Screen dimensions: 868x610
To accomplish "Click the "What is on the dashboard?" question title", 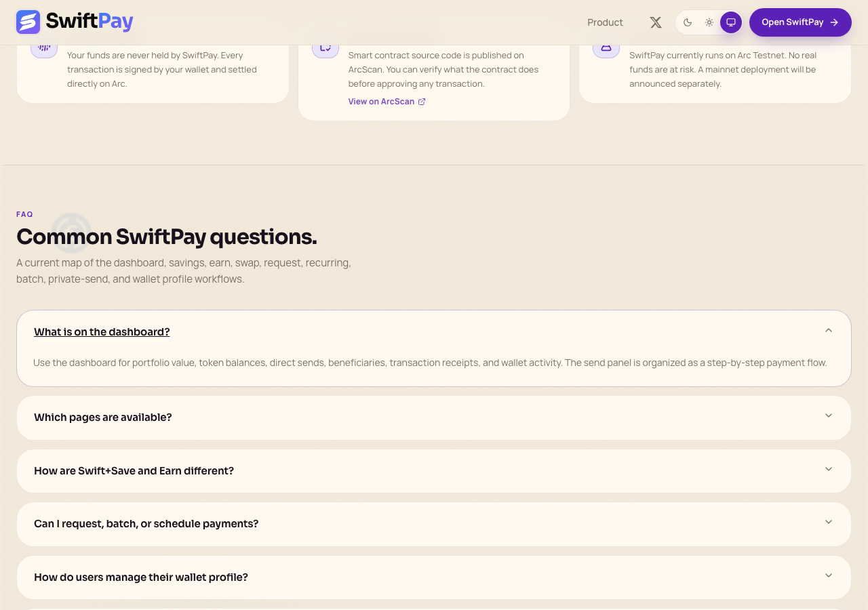I will (102, 331).
